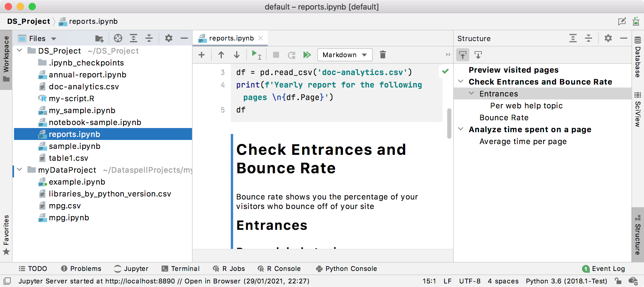The width and height of the screenshot is (644, 287).
Task: Delete the cell using the trash icon
Action: [x=383, y=55]
